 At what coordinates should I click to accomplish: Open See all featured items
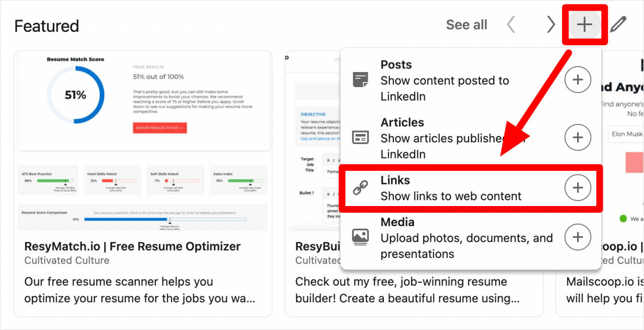click(466, 24)
